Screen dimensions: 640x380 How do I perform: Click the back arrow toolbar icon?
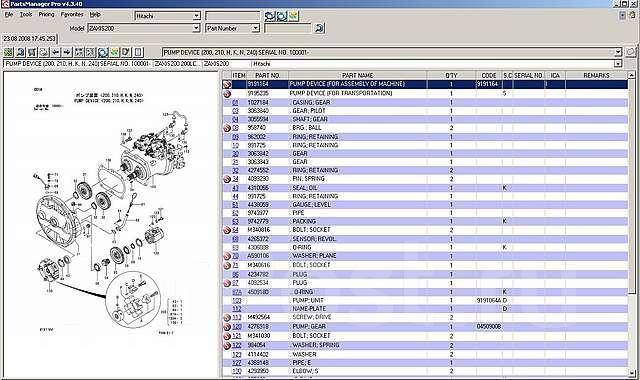coord(56,52)
